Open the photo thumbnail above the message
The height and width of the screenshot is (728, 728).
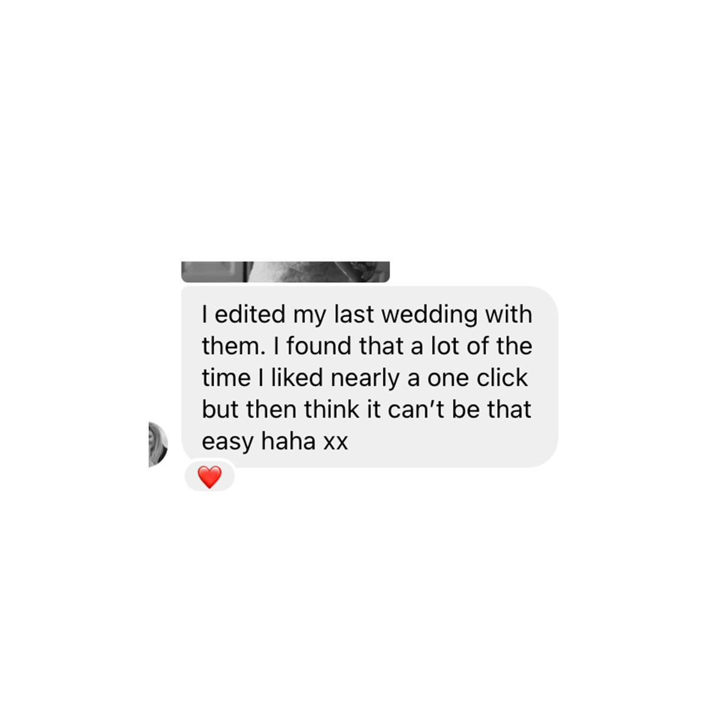[285, 272]
